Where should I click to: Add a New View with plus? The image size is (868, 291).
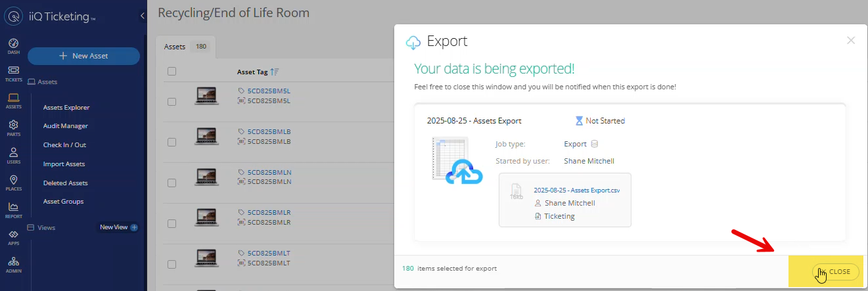coord(134,227)
